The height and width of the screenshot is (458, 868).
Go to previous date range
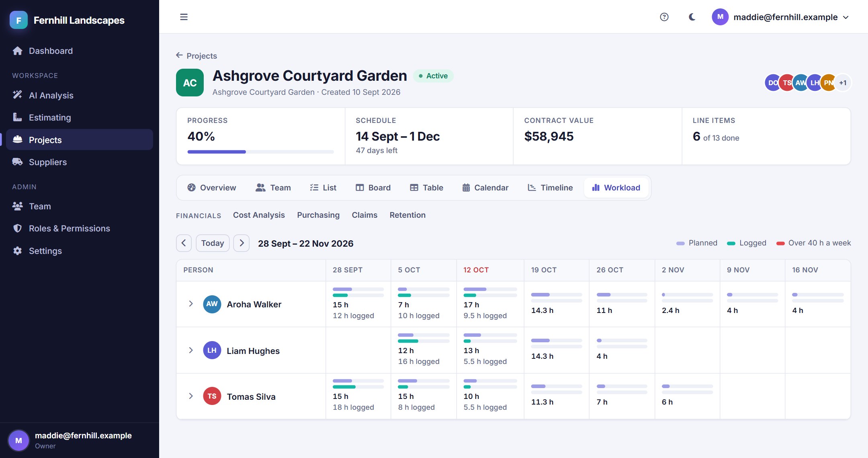tap(184, 243)
